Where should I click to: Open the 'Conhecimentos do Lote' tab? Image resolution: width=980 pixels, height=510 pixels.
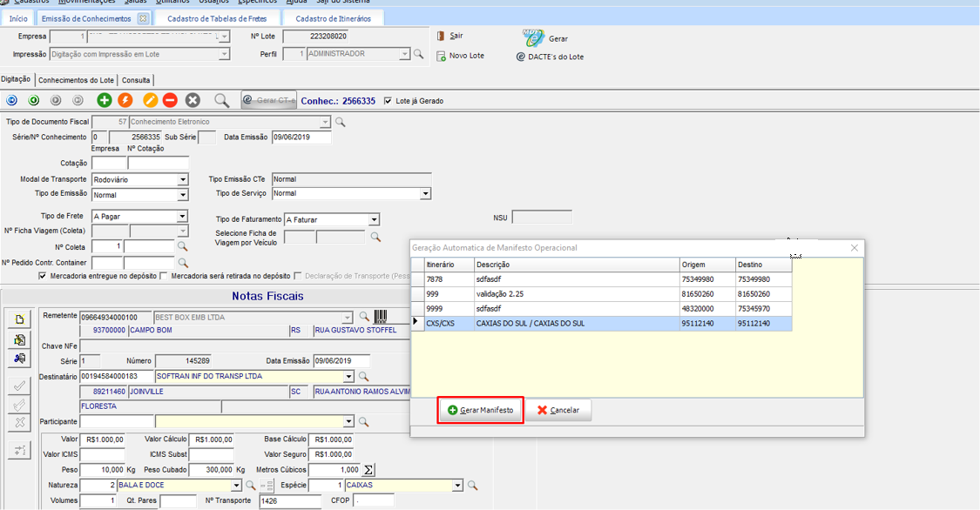point(76,80)
